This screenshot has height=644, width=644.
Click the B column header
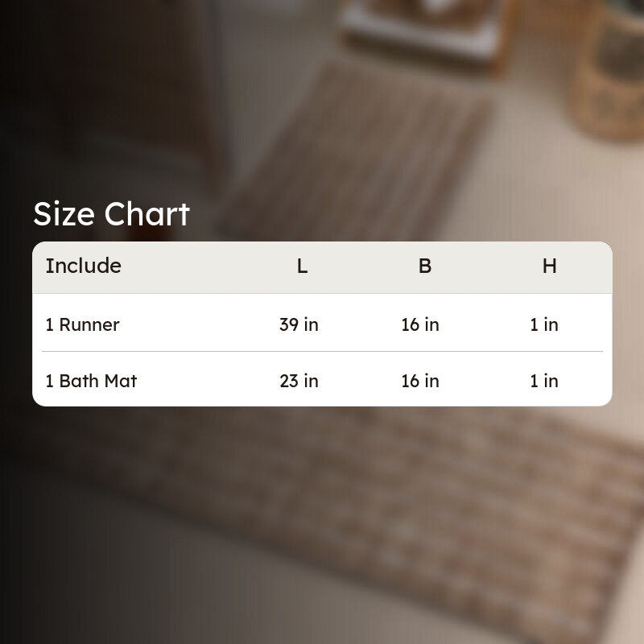coord(425,266)
